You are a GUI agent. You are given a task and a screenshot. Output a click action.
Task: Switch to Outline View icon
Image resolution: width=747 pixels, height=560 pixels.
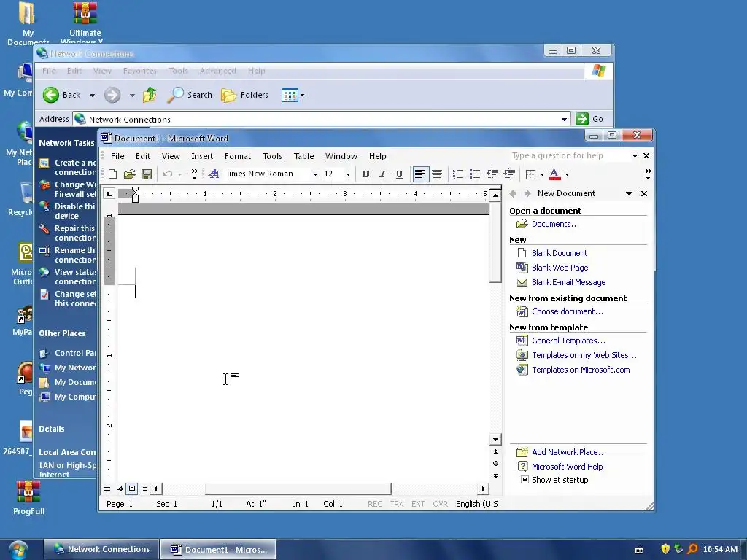(144, 488)
